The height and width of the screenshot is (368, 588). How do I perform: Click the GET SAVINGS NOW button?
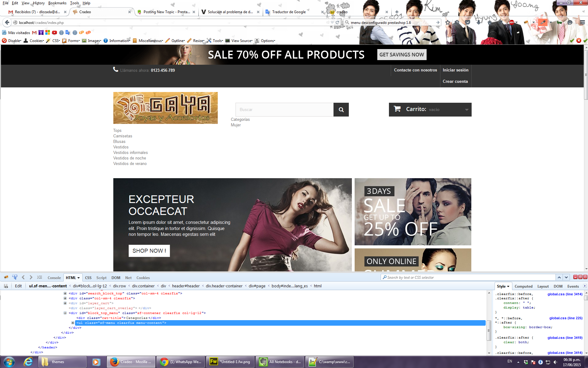pyautogui.click(x=401, y=55)
